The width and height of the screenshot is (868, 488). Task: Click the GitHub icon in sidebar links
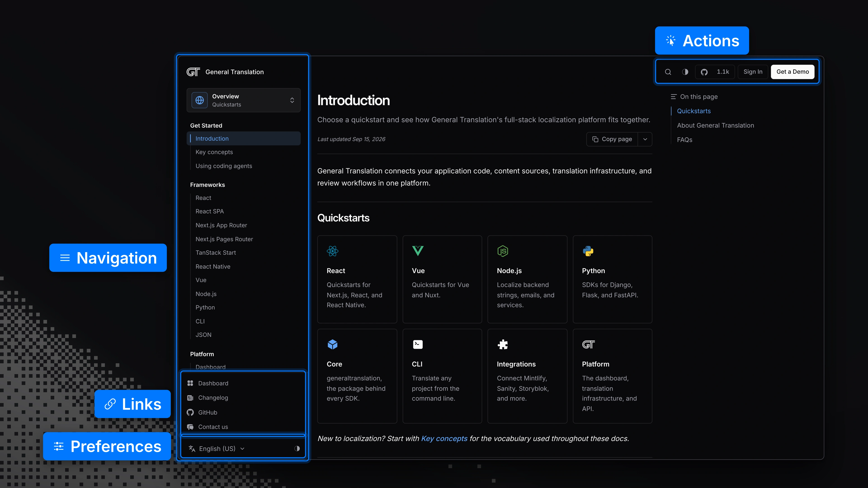[x=190, y=413]
